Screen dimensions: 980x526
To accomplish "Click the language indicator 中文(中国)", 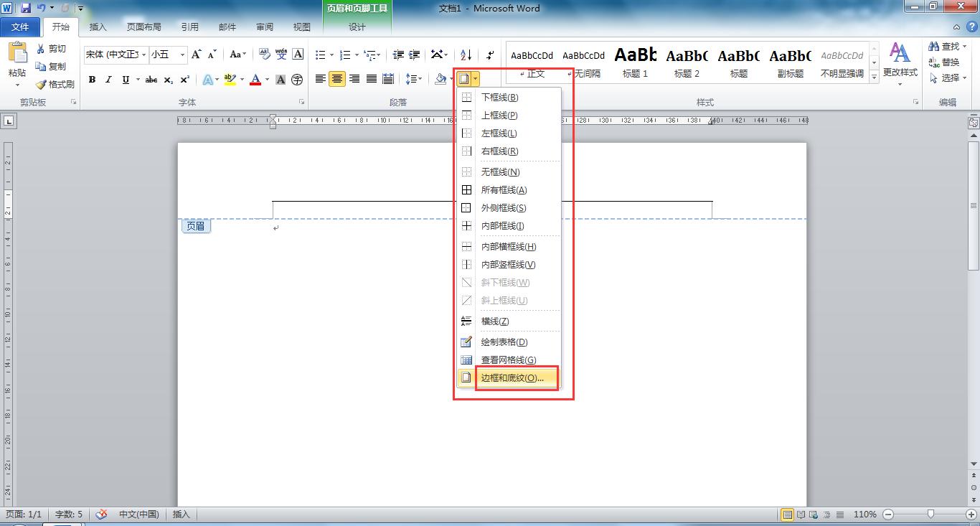I will tap(138, 515).
